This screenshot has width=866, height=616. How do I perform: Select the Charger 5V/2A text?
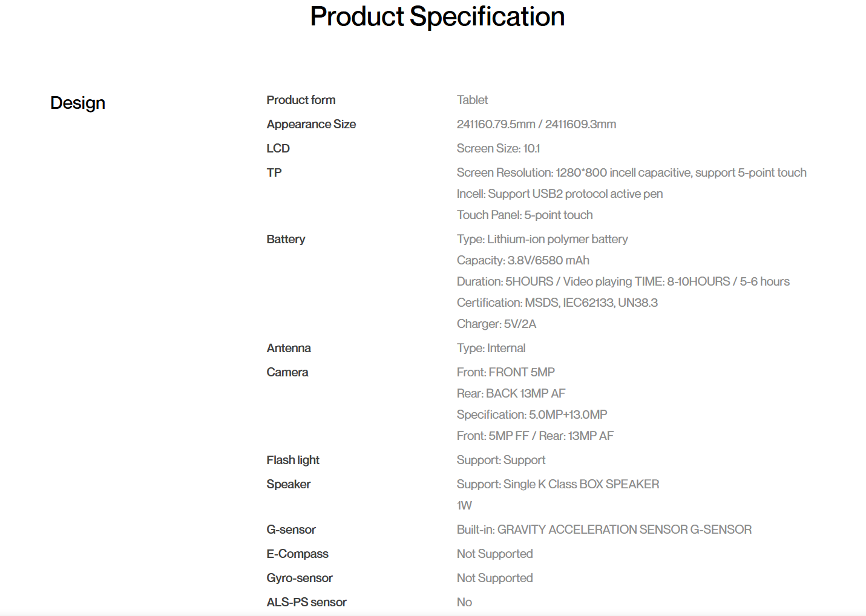[496, 324]
